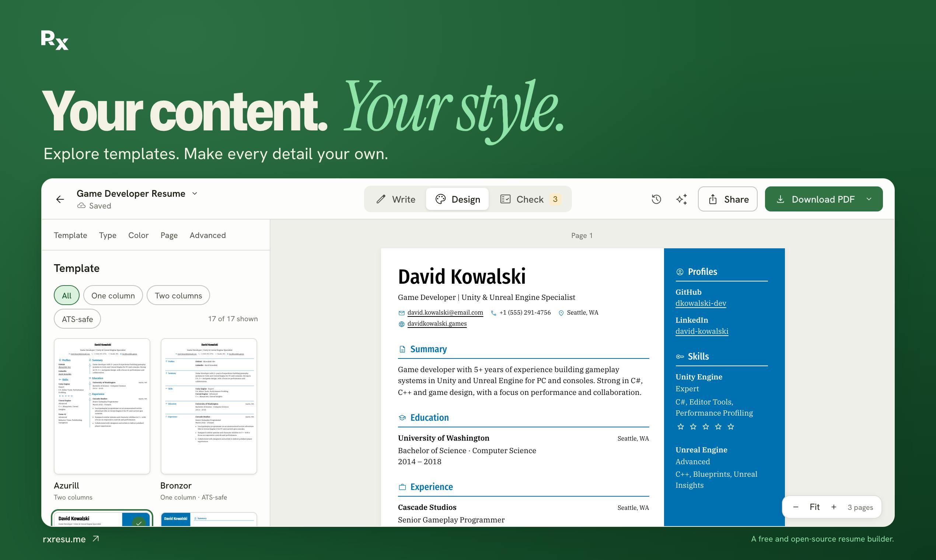Click the zoom in plus icon
Image resolution: width=936 pixels, height=560 pixels.
[834, 507]
